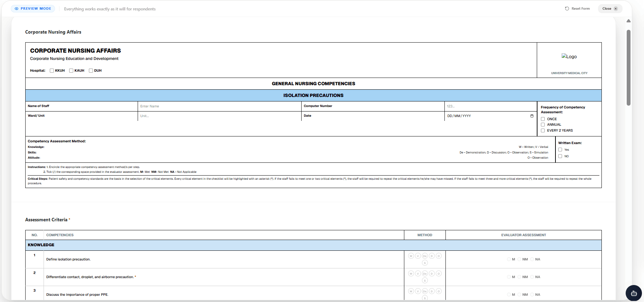Mark NM for 'Define isolation precaution'
The height and width of the screenshot is (302, 644).
click(x=519, y=259)
